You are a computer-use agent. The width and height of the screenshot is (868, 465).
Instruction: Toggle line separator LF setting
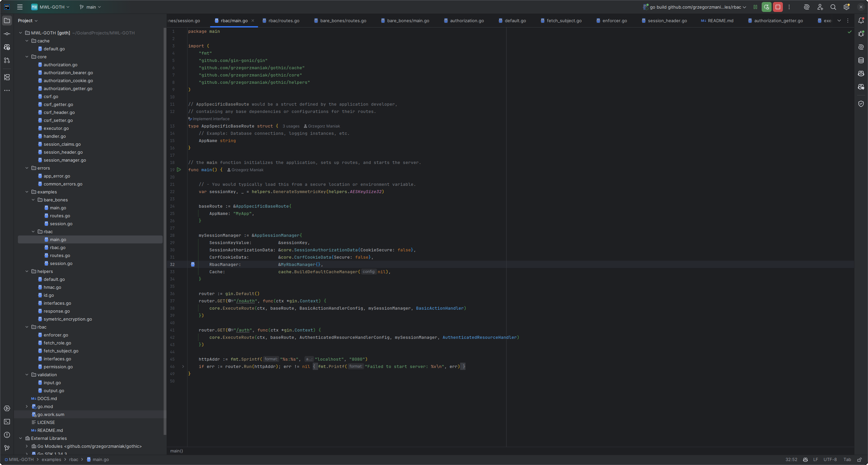coord(815,460)
